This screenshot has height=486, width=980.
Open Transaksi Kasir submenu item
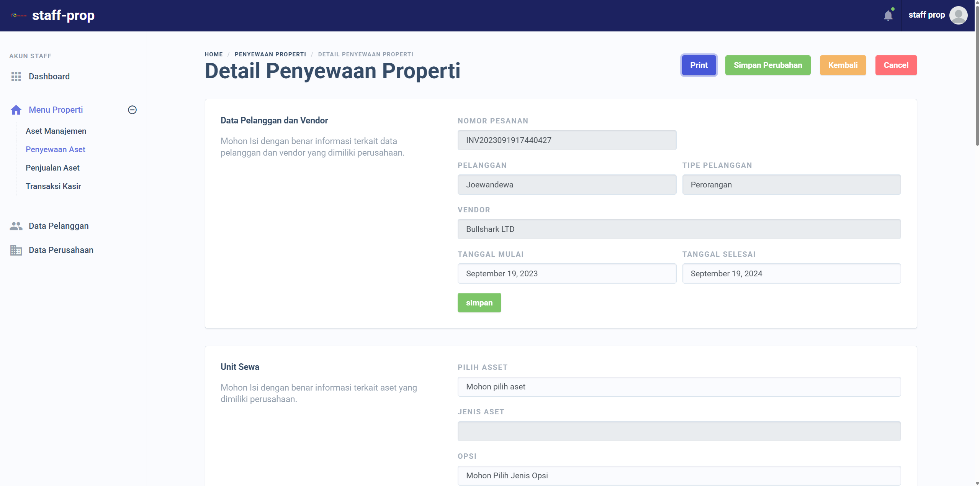[x=53, y=186]
